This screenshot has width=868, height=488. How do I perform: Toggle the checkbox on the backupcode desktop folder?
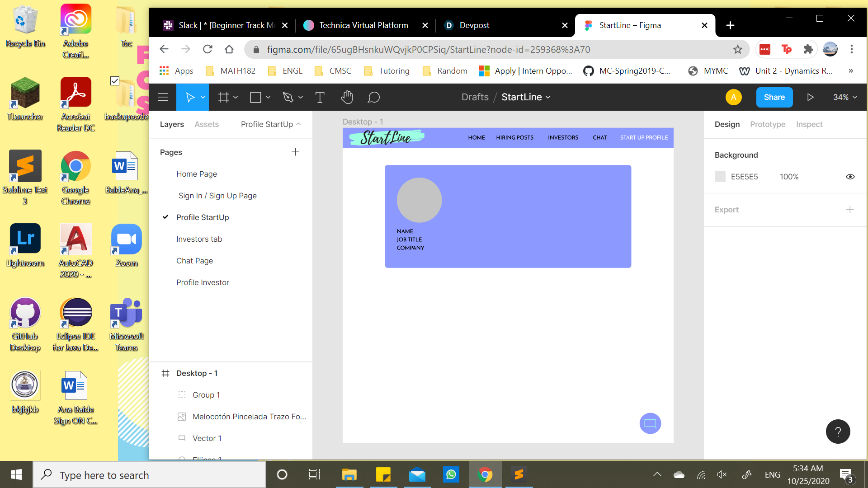115,81
